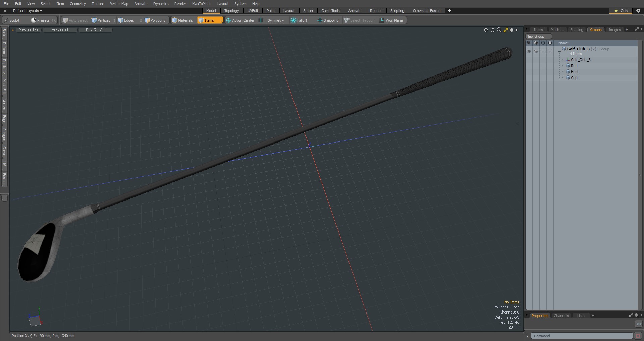Toggle the third column checkbox for Golf_Club_3 group

[x=543, y=51]
